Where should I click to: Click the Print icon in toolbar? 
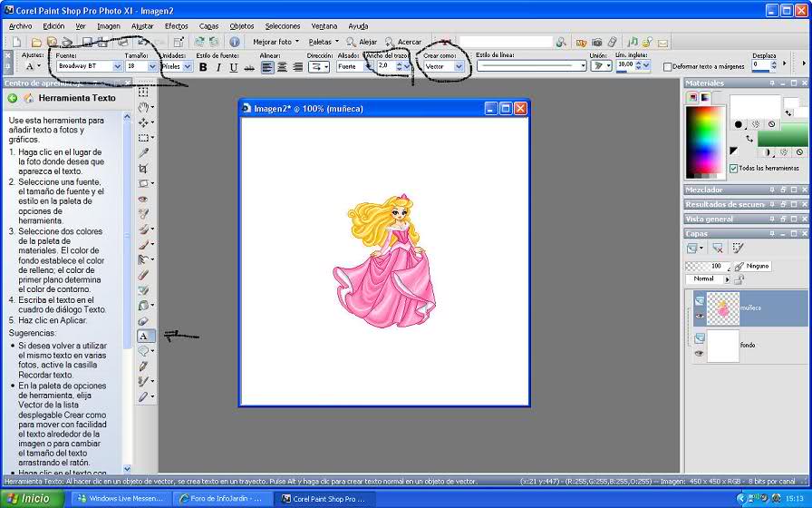(x=123, y=42)
